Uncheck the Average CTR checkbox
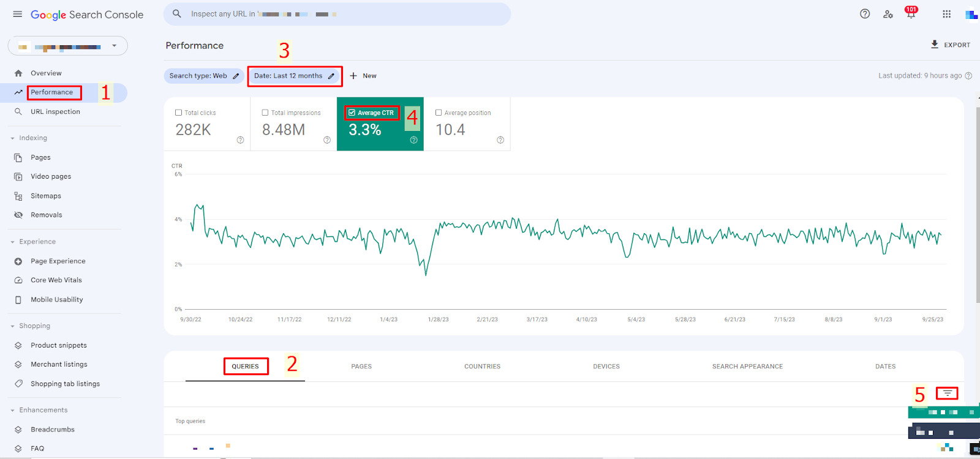The width and height of the screenshot is (980, 459). click(x=352, y=113)
